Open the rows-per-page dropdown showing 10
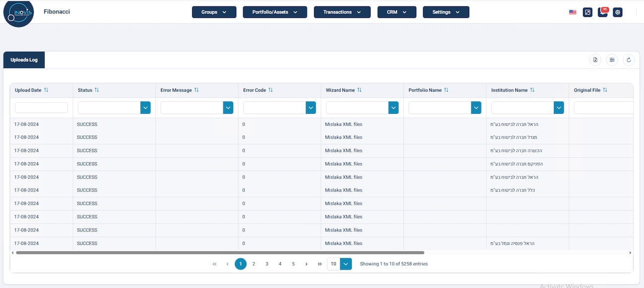The width and height of the screenshot is (644, 288). tap(346, 264)
